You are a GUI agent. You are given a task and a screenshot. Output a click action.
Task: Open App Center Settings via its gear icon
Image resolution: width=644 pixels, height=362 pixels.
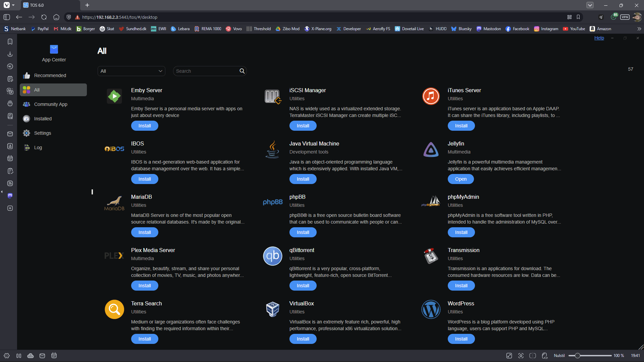click(26, 133)
